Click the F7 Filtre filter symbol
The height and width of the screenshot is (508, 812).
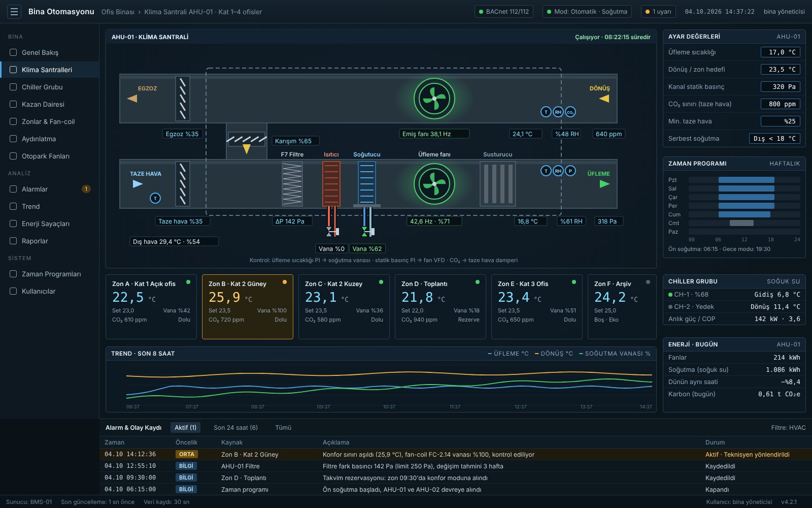(x=292, y=184)
